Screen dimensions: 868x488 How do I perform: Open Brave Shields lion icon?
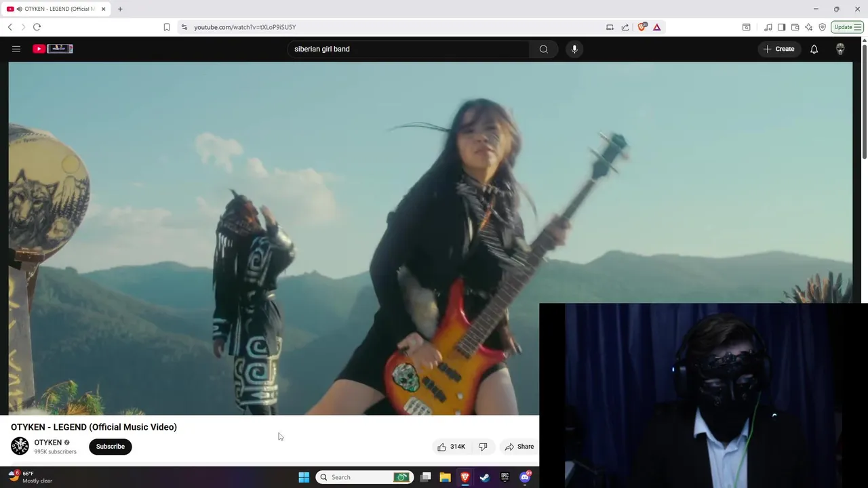[x=642, y=27]
